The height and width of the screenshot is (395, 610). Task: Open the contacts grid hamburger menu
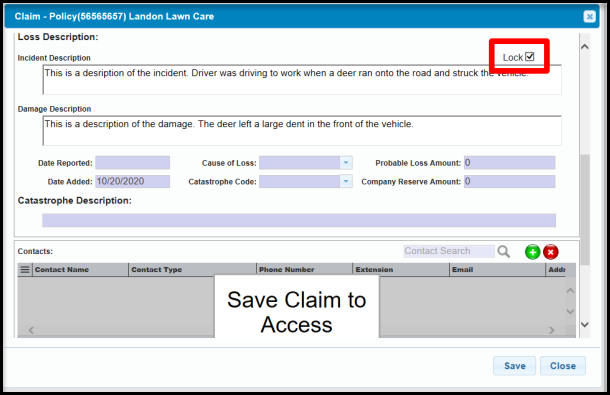click(x=25, y=269)
